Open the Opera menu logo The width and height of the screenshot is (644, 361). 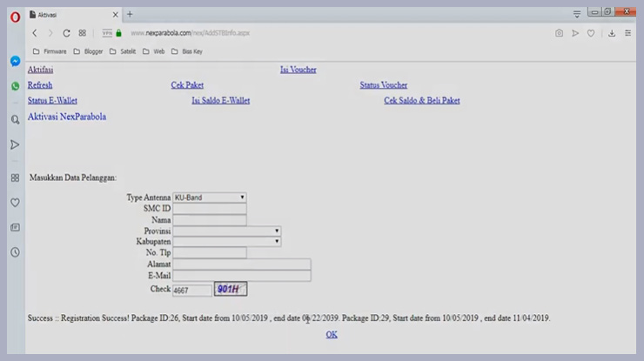(15, 17)
